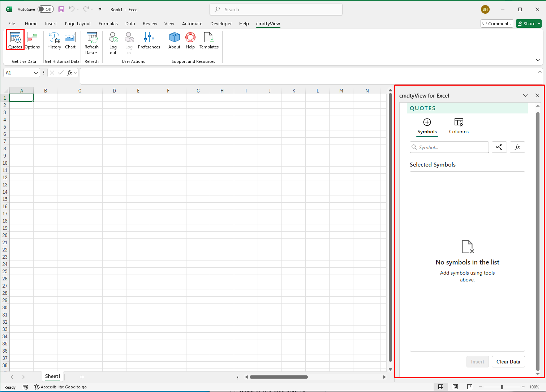The image size is (546, 392).
Task: Switch to Page Layout view in status bar
Action: pyautogui.click(x=455, y=387)
